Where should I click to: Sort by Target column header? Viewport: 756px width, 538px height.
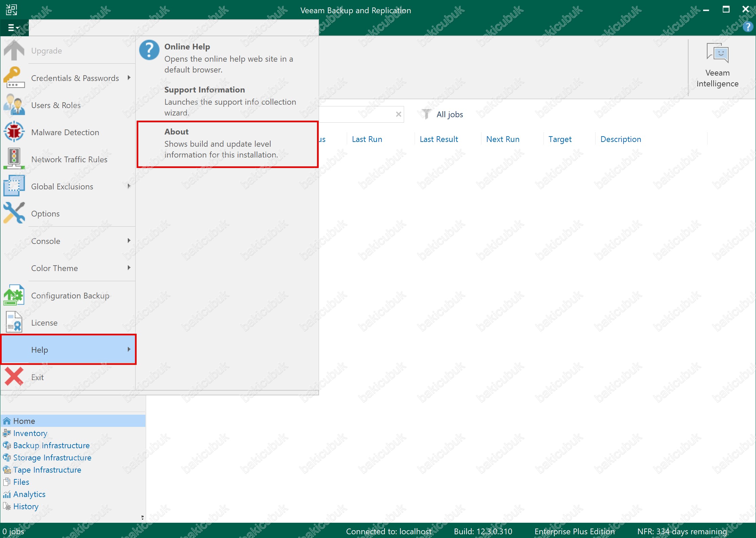(560, 139)
